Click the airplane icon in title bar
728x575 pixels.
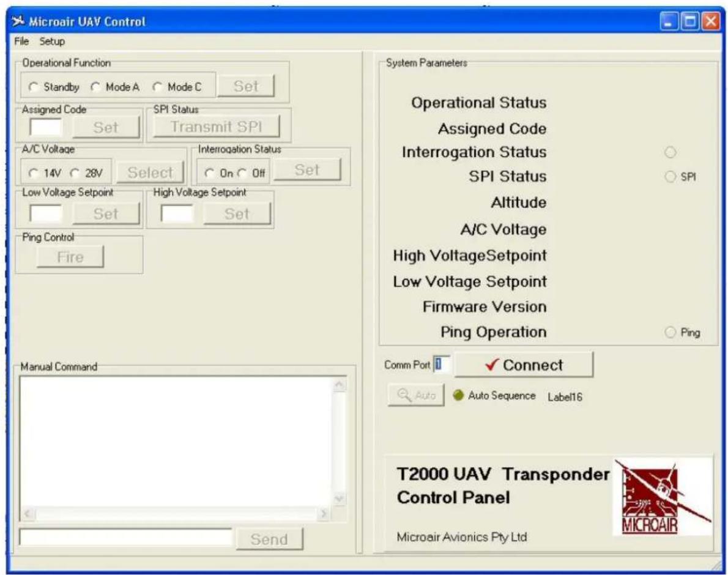pos(18,21)
